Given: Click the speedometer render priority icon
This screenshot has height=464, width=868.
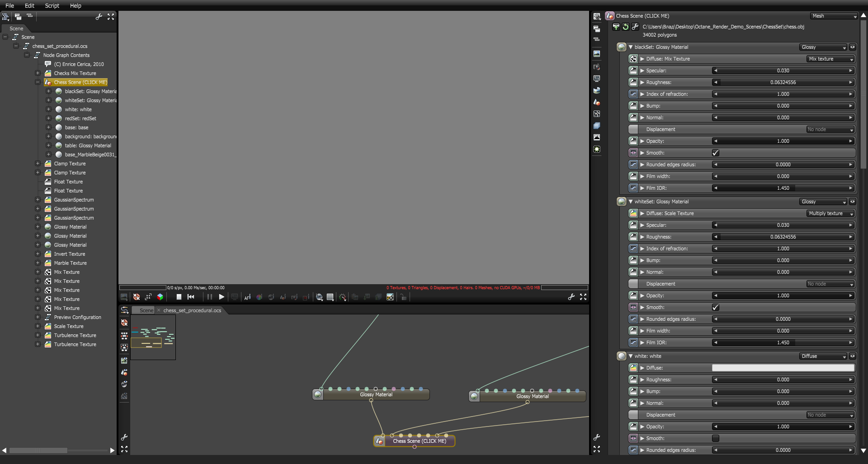Looking at the screenshot, I should 343,297.
